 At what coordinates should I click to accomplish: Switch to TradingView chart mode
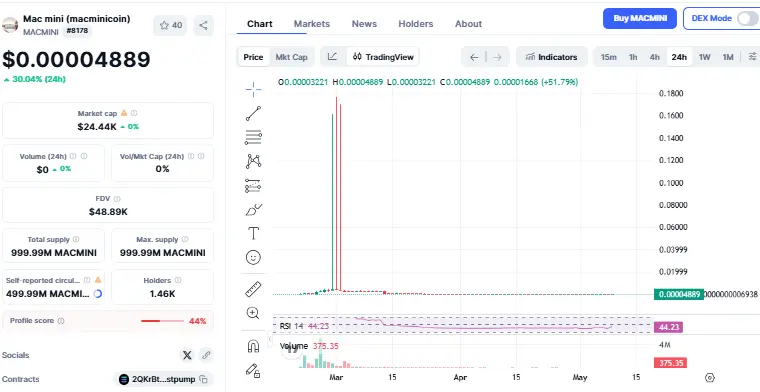tap(383, 57)
